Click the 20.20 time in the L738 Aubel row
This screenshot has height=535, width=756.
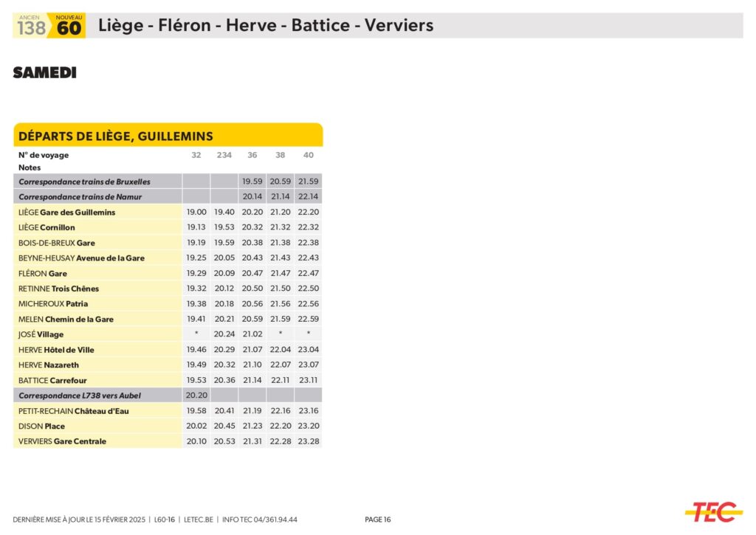(x=196, y=396)
